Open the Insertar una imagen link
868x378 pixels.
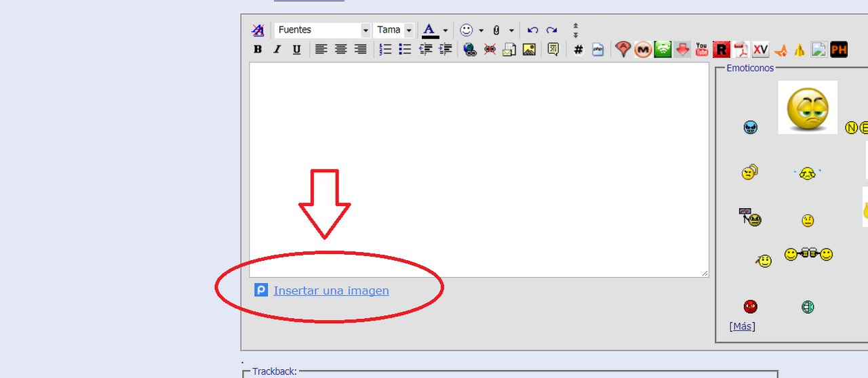click(331, 291)
